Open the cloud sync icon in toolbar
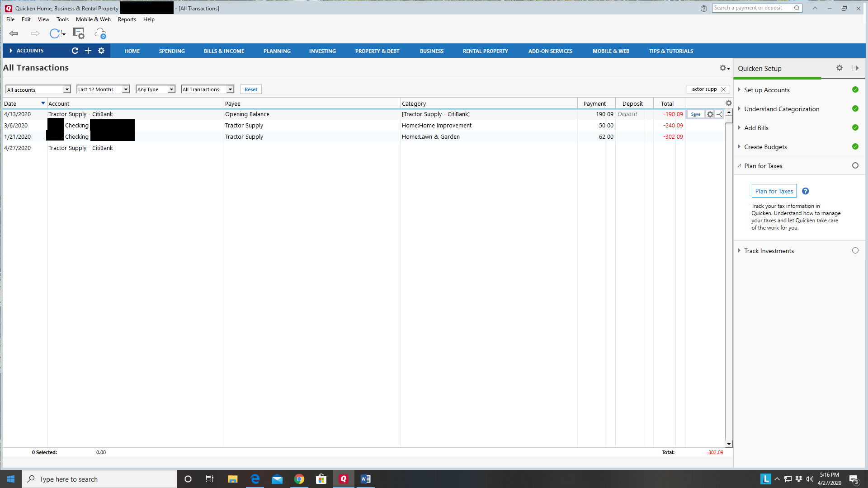Image resolution: width=868 pixels, height=488 pixels. tap(100, 33)
